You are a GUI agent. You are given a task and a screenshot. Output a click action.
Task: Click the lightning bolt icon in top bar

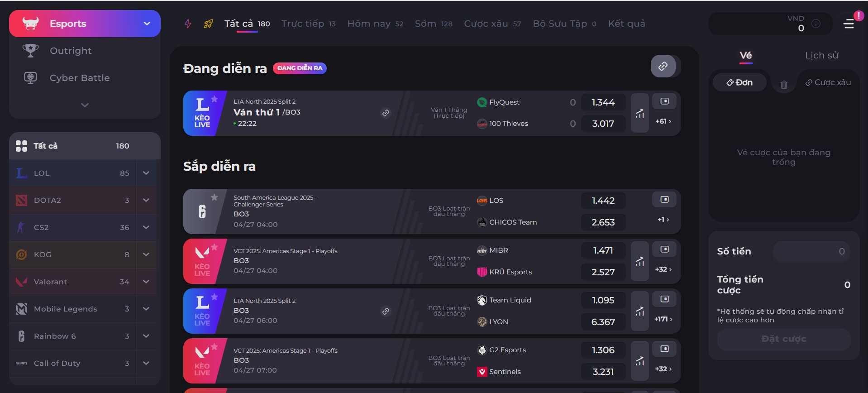188,24
